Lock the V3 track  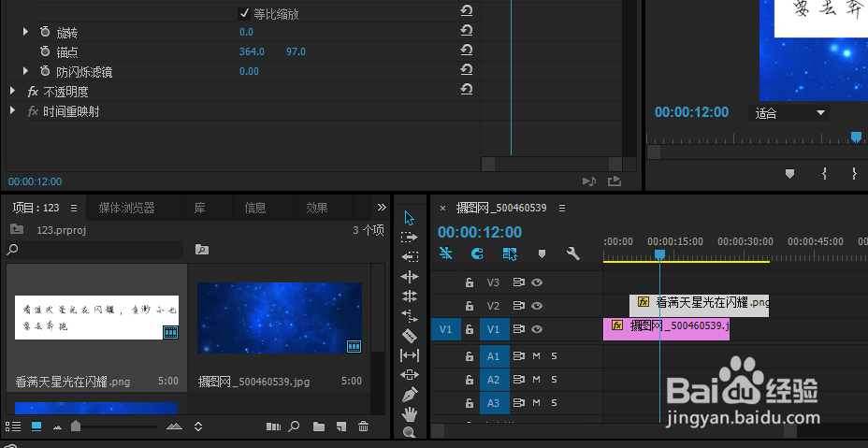(470, 282)
